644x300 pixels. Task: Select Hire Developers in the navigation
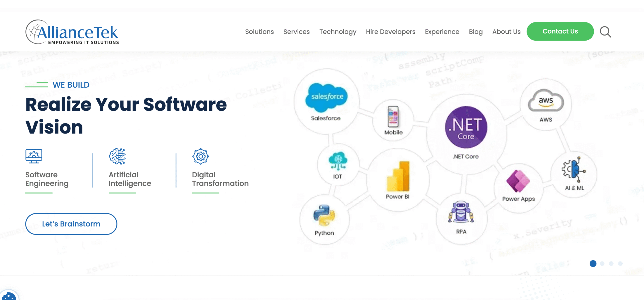[x=390, y=31]
